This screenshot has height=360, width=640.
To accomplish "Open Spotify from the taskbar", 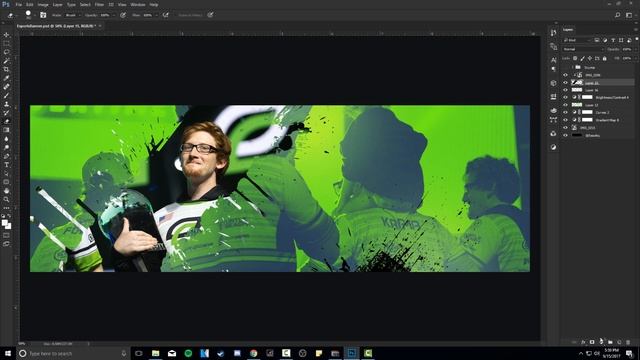I will point(188,353).
